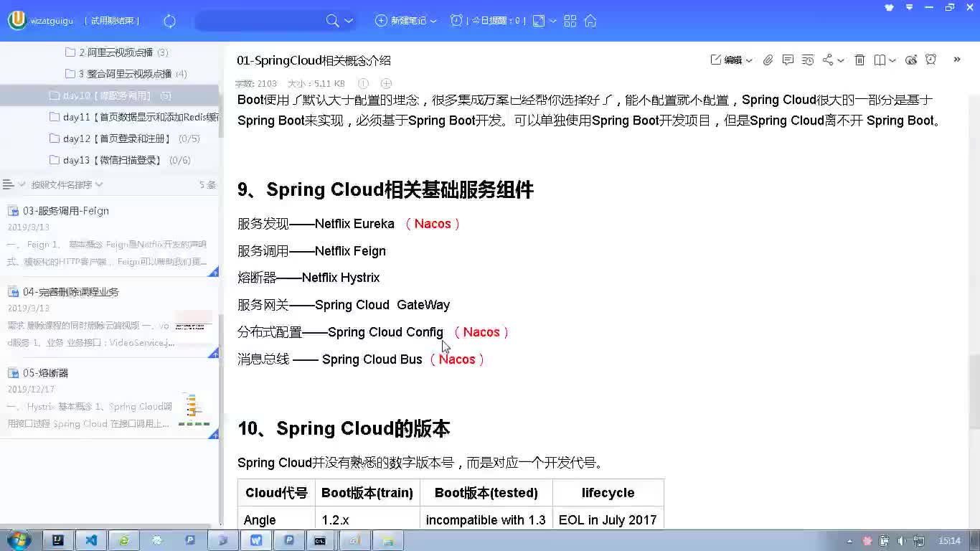Click the fullscreen view icon in header

pyautogui.click(x=539, y=21)
